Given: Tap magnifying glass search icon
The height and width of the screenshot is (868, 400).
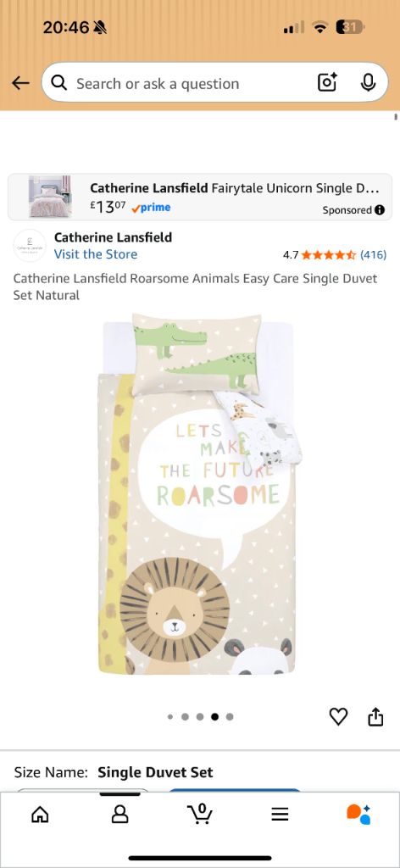Looking at the screenshot, I should click(59, 83).
